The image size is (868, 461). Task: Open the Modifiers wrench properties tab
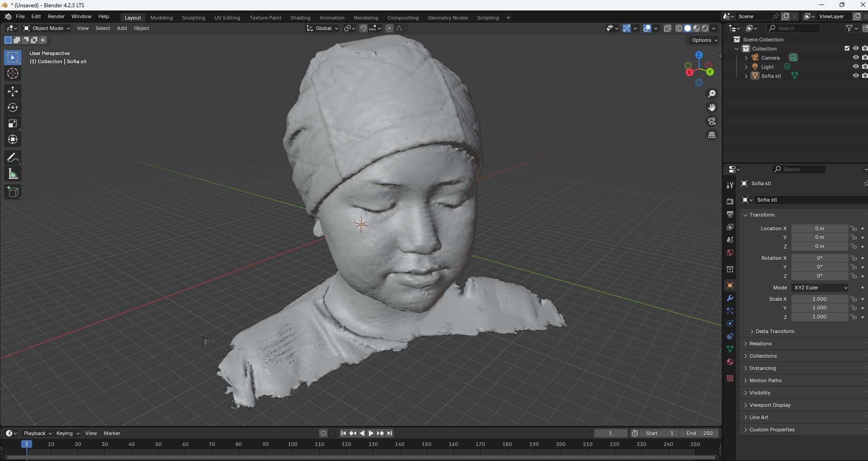tap(730, 299)
